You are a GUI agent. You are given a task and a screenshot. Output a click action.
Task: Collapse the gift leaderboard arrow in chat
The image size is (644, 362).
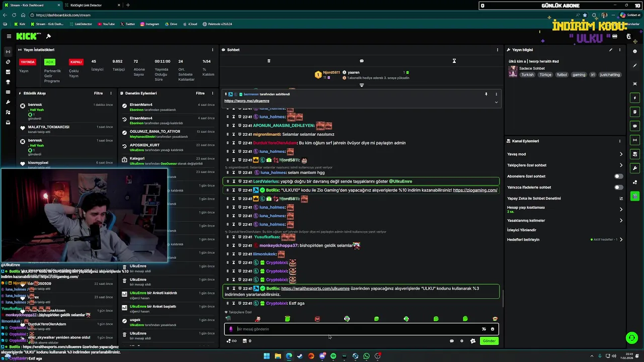(x=361, y=85)
